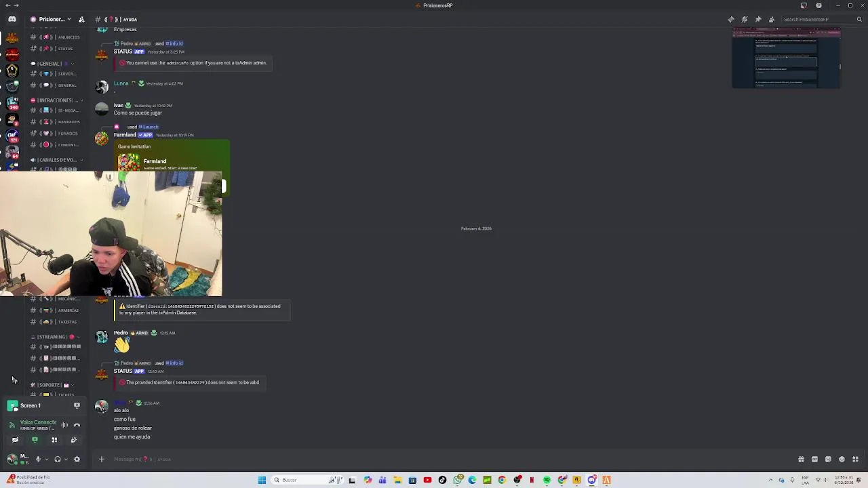Open the COMUNI... channel
Screen dimensions: 868x488
point(56,145)
